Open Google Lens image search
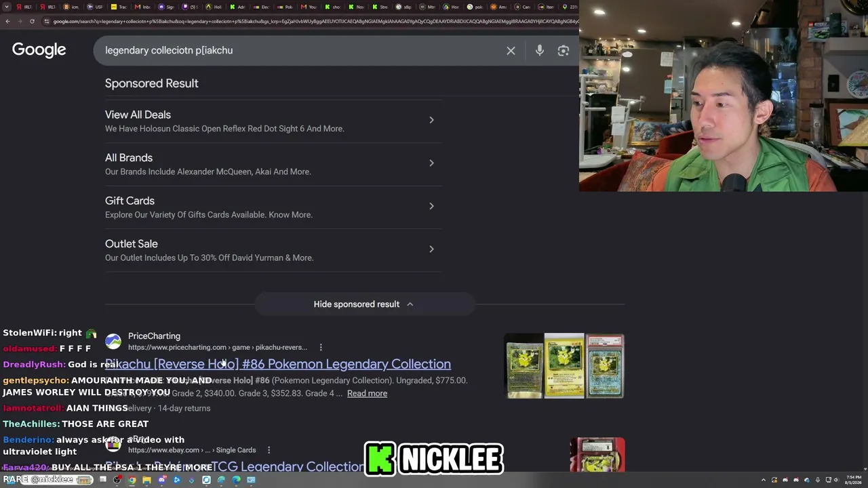Image resolution: width=868 pixels, height=488 pixels. (563, 50)
